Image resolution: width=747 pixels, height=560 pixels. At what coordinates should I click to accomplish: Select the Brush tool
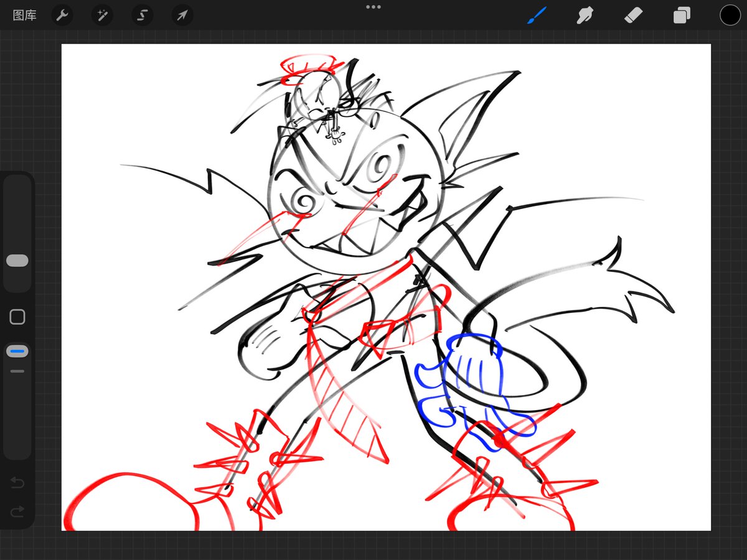click(x=537, y=16)
